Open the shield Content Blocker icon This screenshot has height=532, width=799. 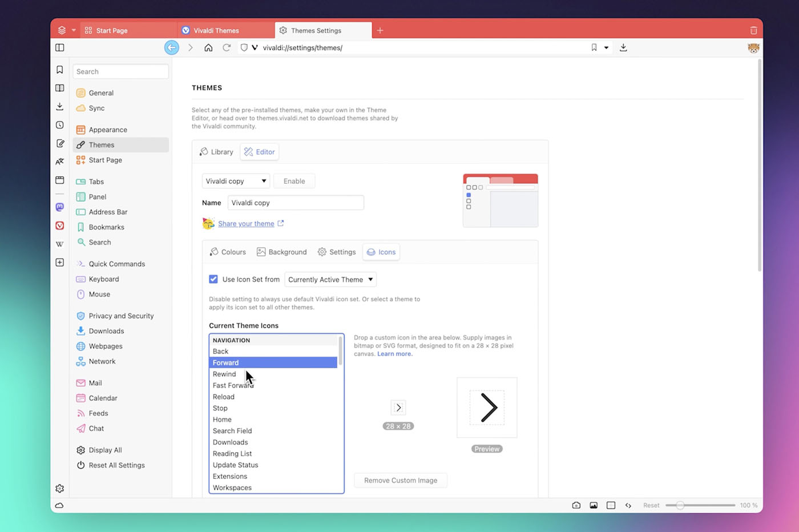[x=244, y=48]
